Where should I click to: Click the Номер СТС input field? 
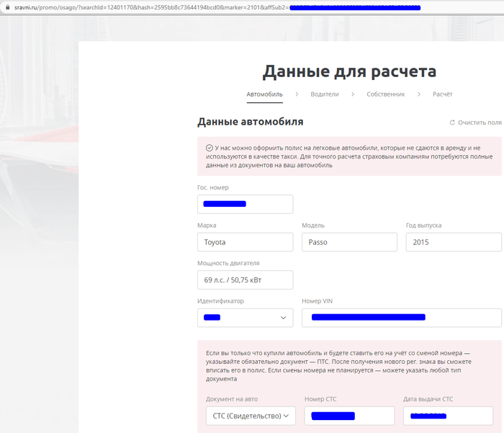click(349, 416)
